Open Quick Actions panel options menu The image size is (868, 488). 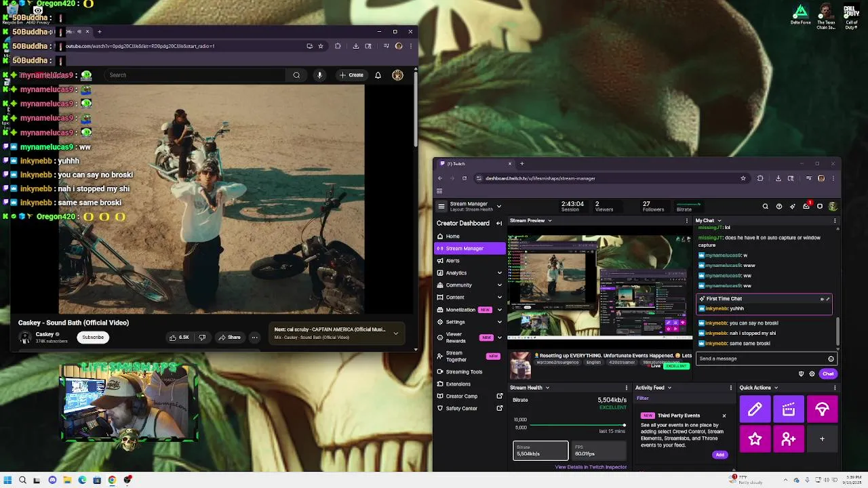point(835,388)
